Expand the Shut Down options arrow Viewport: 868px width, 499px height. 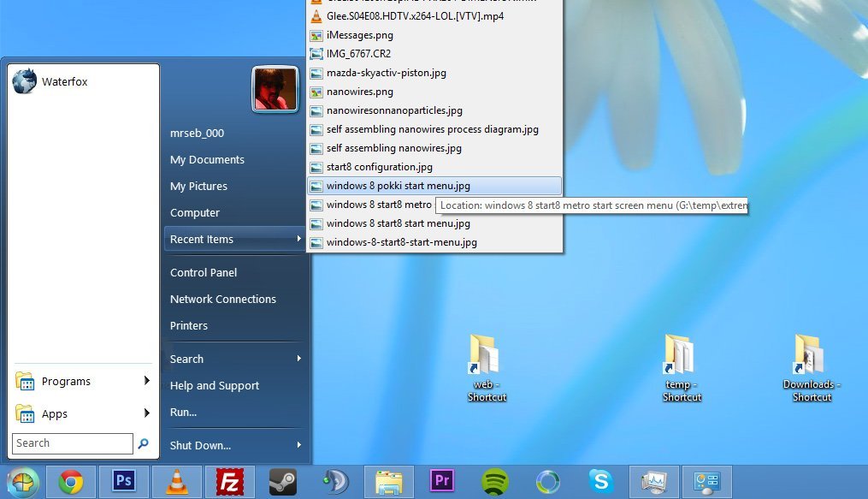click(299, 445)
